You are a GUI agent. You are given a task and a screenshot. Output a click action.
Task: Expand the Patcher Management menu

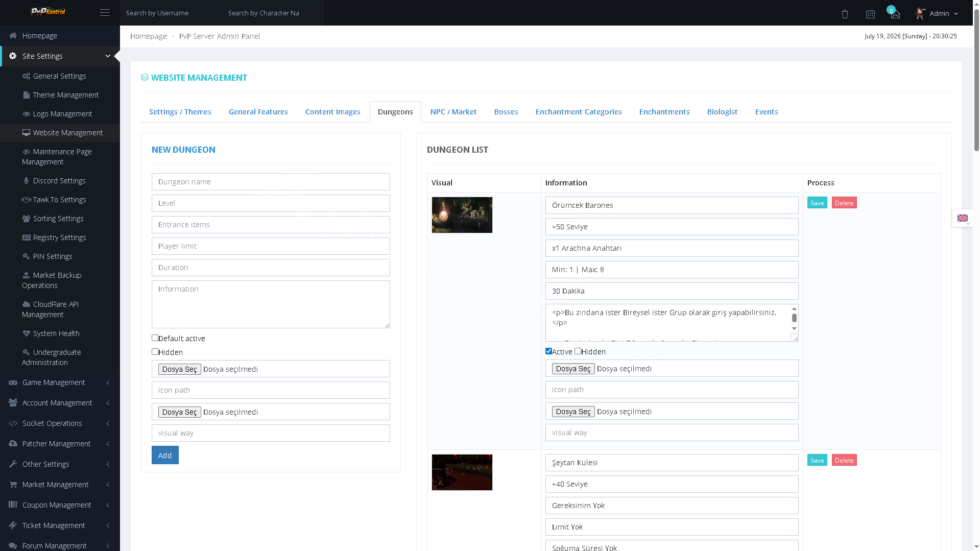point(108,444)
